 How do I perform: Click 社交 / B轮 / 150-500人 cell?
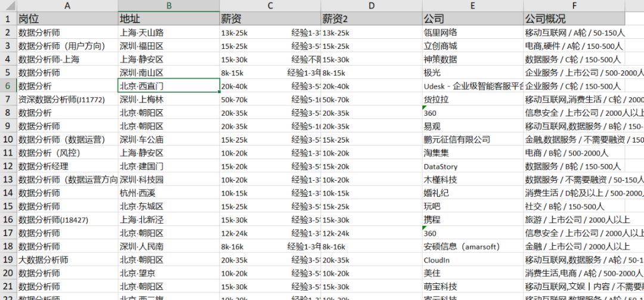click(x=574, y=206)
